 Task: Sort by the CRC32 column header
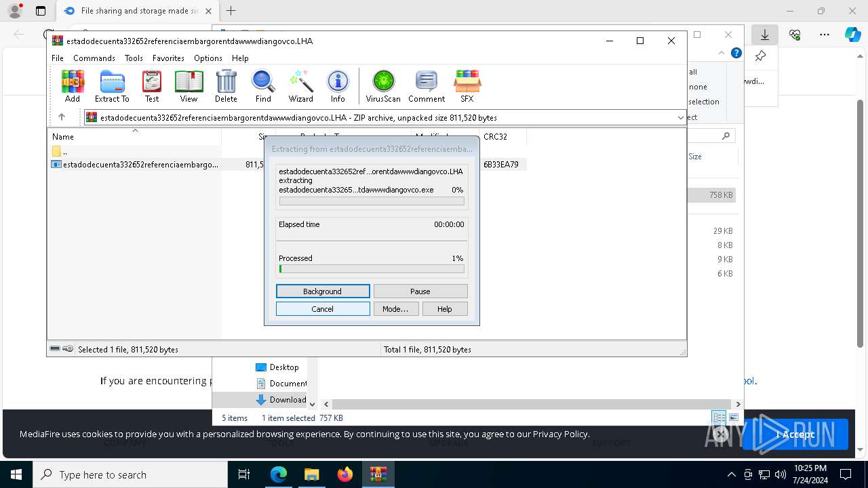pyautogui.click(x=502, y=136)
